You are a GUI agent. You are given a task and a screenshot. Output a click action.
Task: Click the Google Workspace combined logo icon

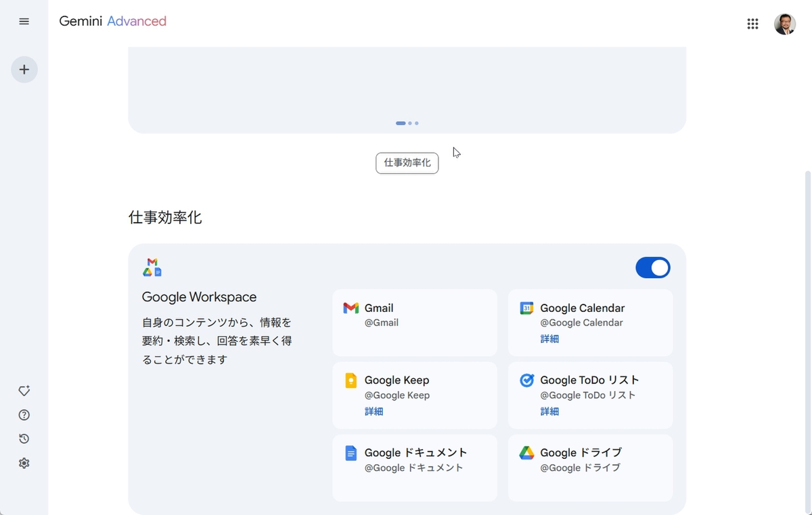tap(152, 267)
